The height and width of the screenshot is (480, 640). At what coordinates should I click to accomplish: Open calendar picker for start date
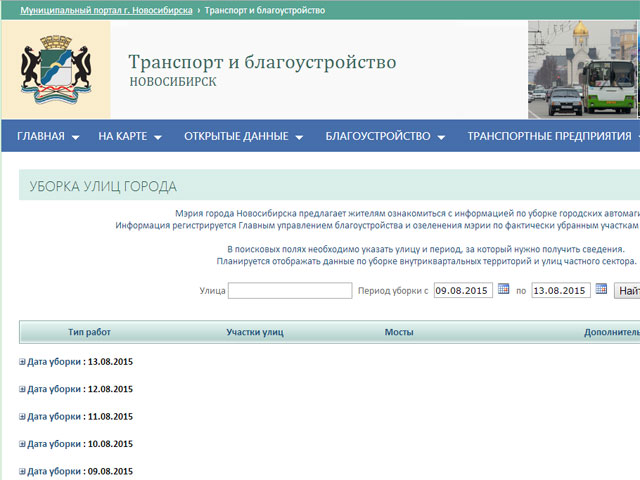(504, 290)
